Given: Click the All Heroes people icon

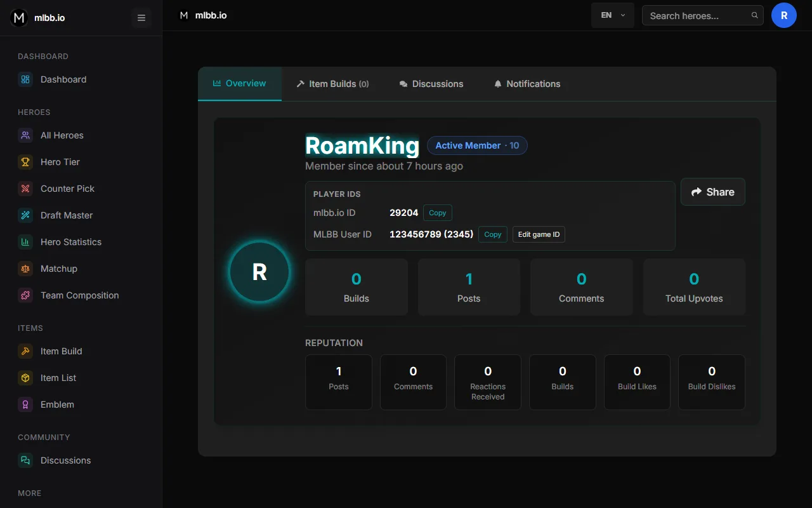Looking at the screenshot, I should pyautogui.click(x=25, y=135).
